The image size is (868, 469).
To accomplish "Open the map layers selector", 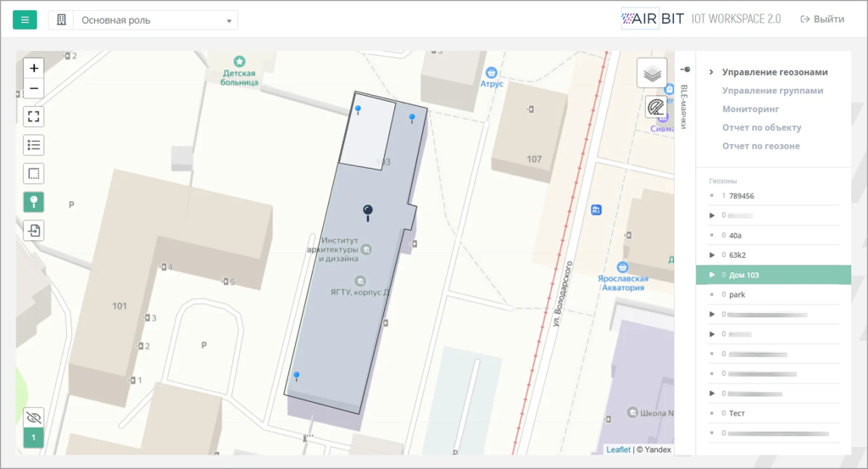I will (652, 74).
